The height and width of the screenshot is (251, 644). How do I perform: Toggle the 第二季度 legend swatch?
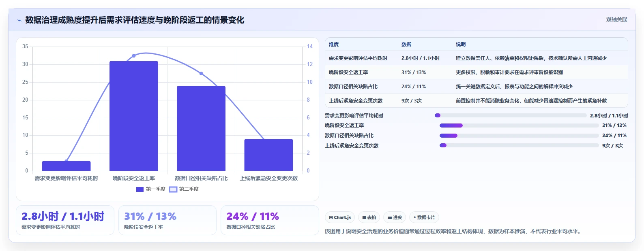click(173, 189)
